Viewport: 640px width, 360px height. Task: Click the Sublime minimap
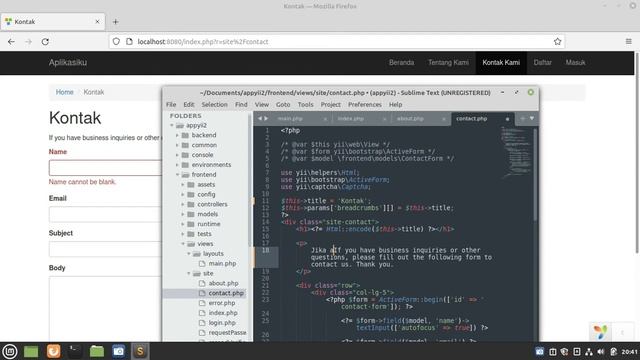(x=516, y=152)
